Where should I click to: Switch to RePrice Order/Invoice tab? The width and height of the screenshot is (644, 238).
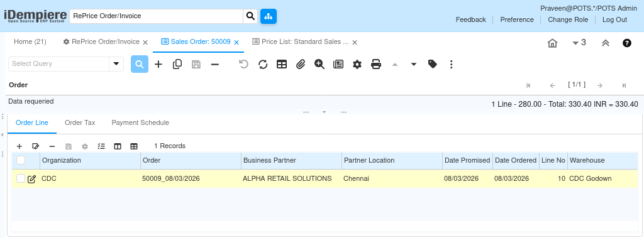click(x=101, y=42)
